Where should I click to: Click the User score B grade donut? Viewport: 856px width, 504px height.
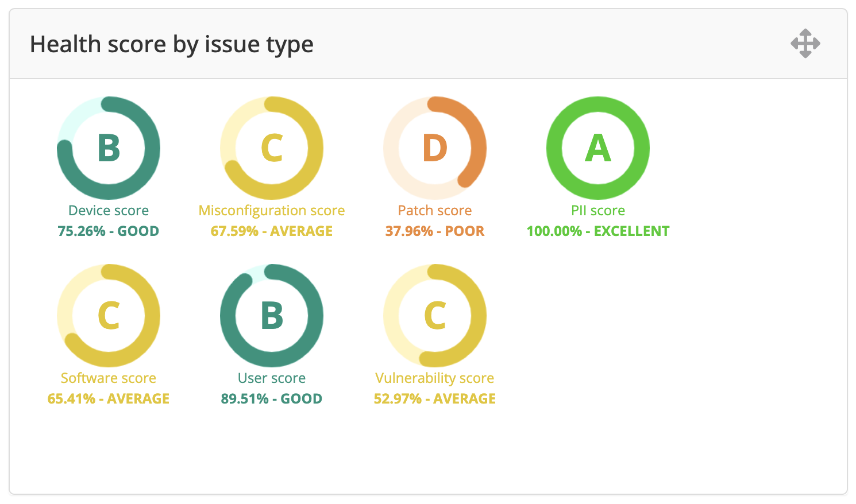(272, 316)
